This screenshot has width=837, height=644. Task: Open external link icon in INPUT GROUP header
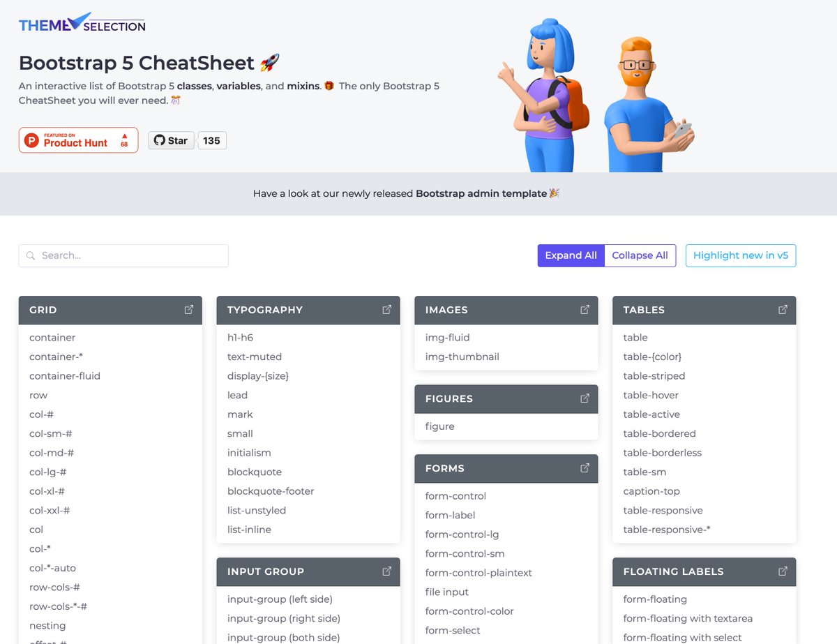[387, 571]
